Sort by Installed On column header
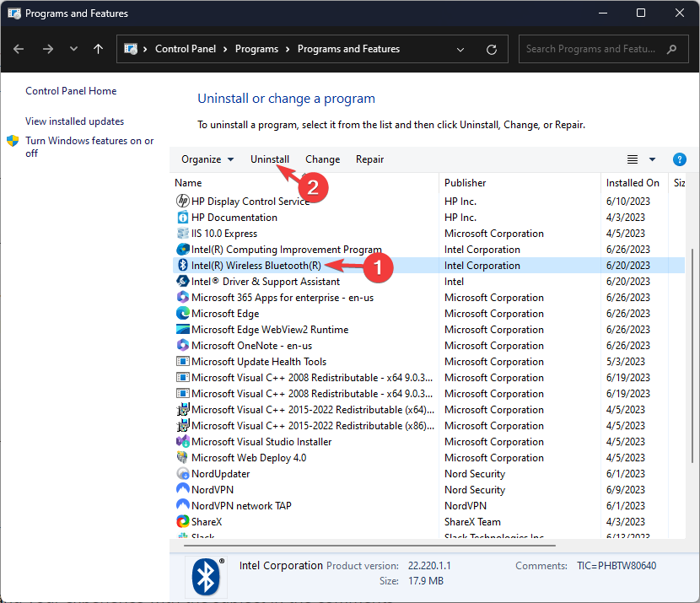This screenshot has height=603, width=700. [x=633, y=183]
